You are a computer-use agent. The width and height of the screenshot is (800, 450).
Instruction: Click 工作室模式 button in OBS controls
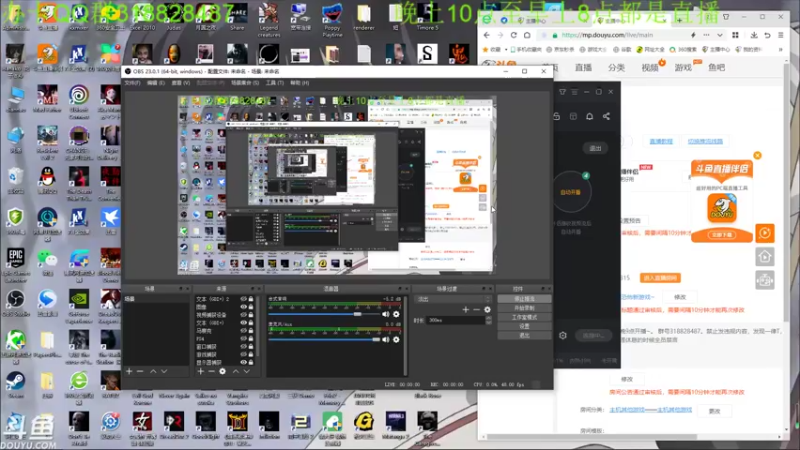pyautogui.click(x=524, y=317)
